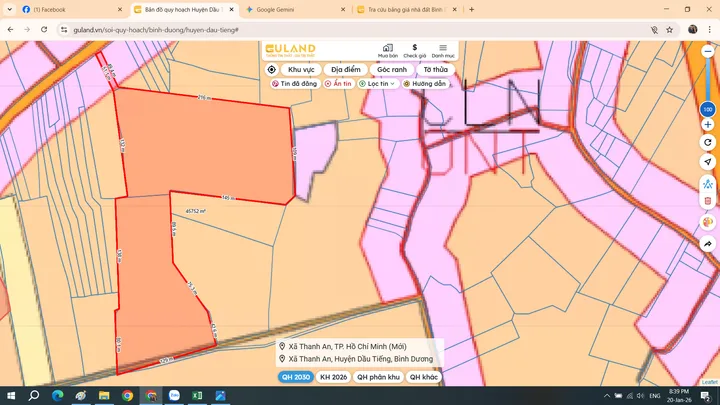Select the KH 2026 planning layer
This screenshot has height=405, width=720.
point(333,377)
